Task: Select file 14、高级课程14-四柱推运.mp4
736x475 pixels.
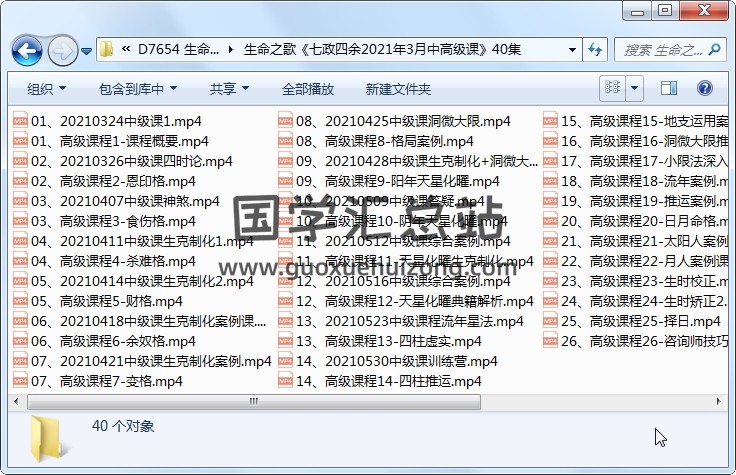Action: [x=380, y=381]
